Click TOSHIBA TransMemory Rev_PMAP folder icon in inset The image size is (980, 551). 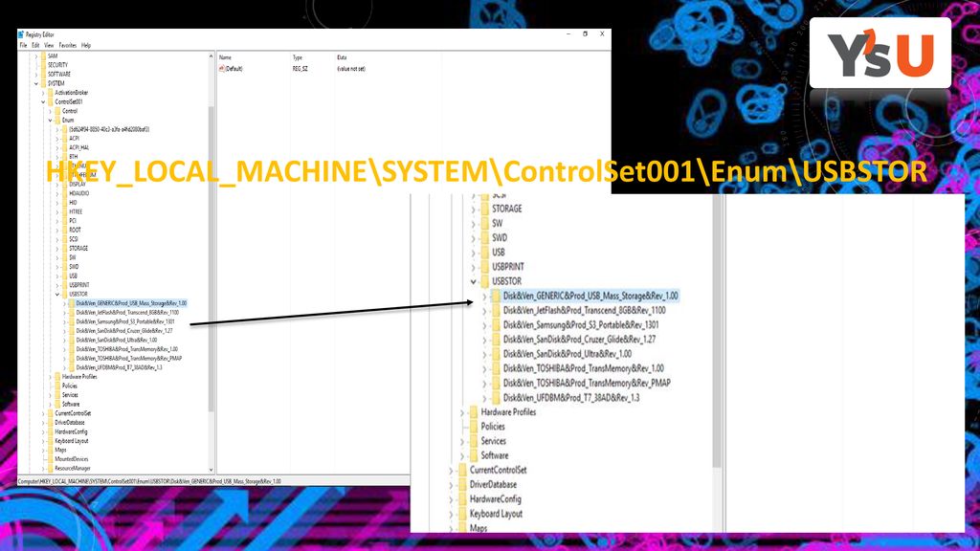[496, 383]
